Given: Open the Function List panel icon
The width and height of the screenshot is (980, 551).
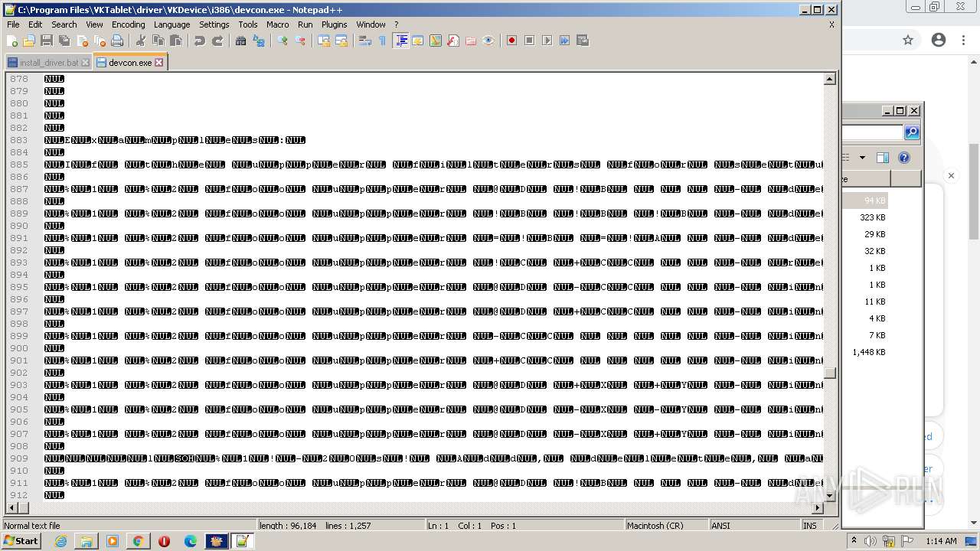Looking at the screenshot, I should [x=453, y=41].
